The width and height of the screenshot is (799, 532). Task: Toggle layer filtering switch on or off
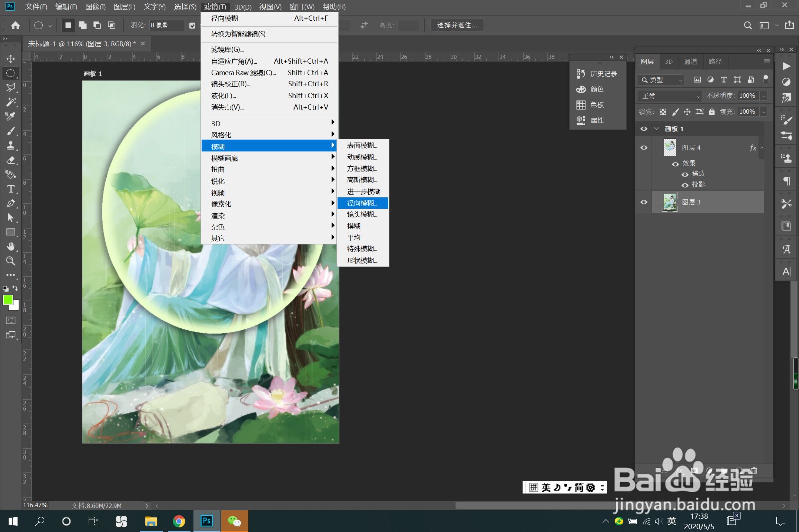[x=766, y=79]
